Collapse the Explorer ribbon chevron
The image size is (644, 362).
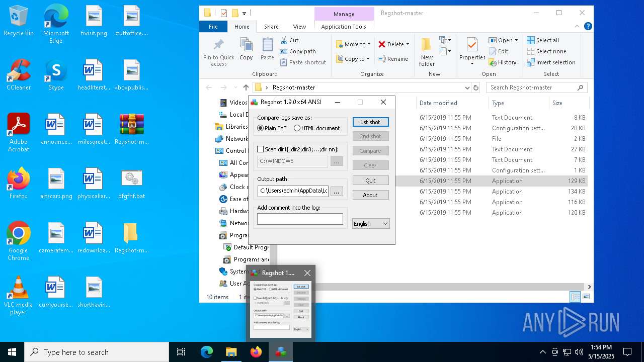tap(578, 27)
